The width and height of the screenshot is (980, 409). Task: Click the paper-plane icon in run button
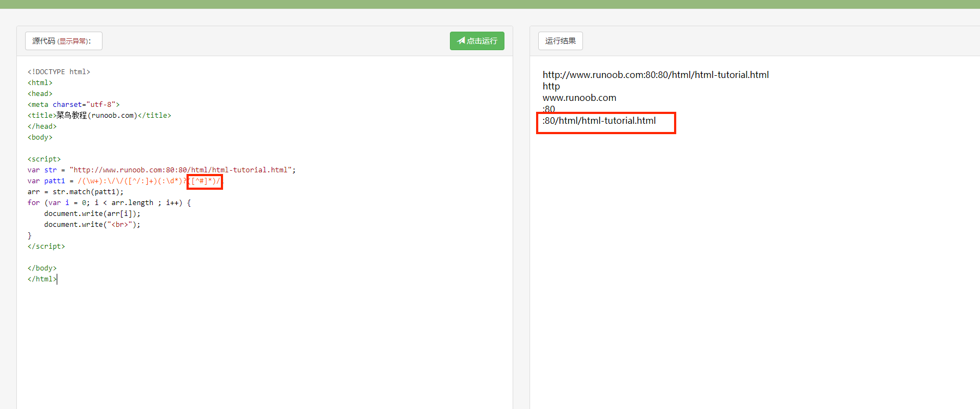point(461,40)
